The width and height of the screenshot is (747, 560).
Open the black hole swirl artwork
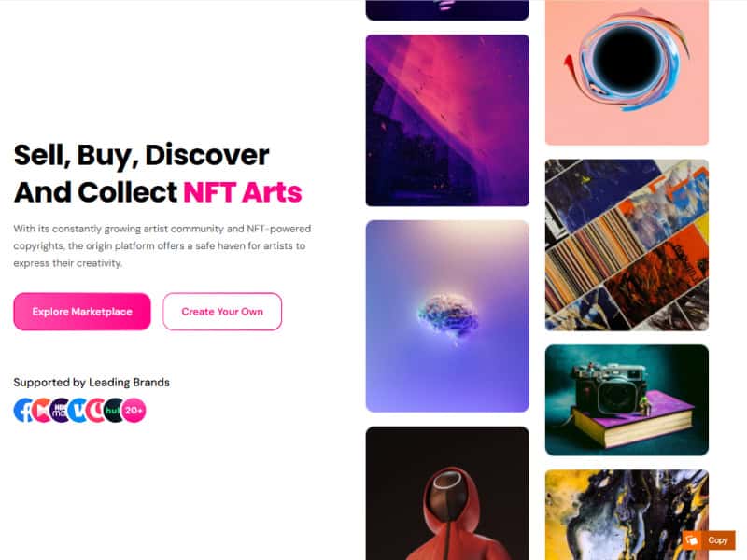pos(627,73)
